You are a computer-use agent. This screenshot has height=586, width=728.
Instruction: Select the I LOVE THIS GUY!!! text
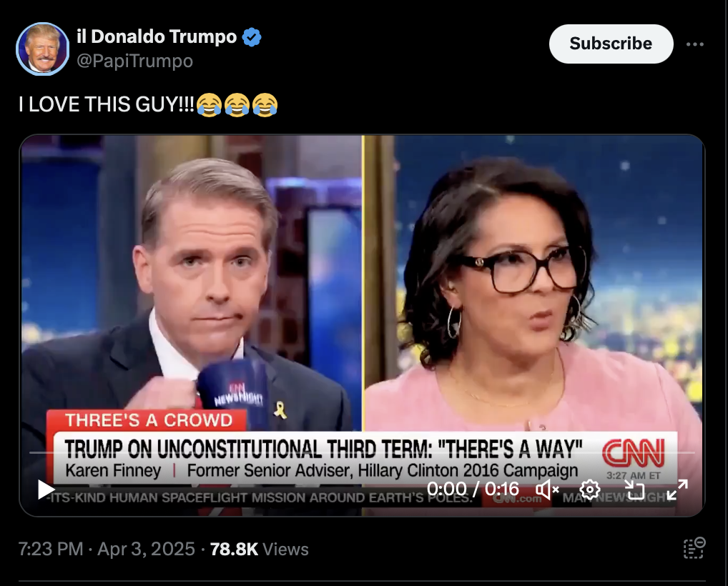[x=107, y=104]
